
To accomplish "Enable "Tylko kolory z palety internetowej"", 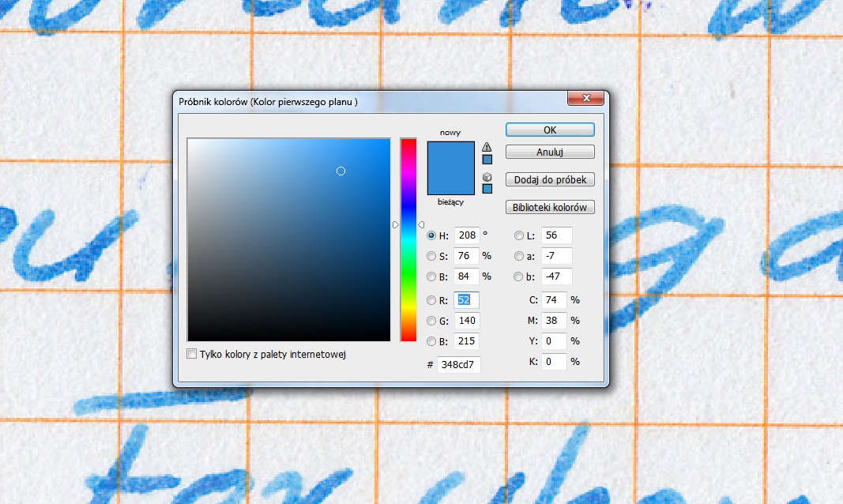I will tap(191, 354).
